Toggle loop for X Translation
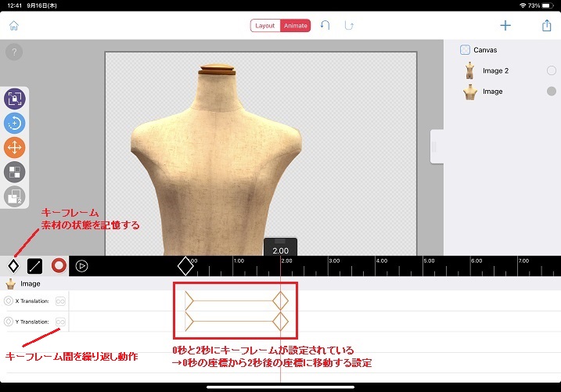The image size is (561, 392). click(59, 300)
